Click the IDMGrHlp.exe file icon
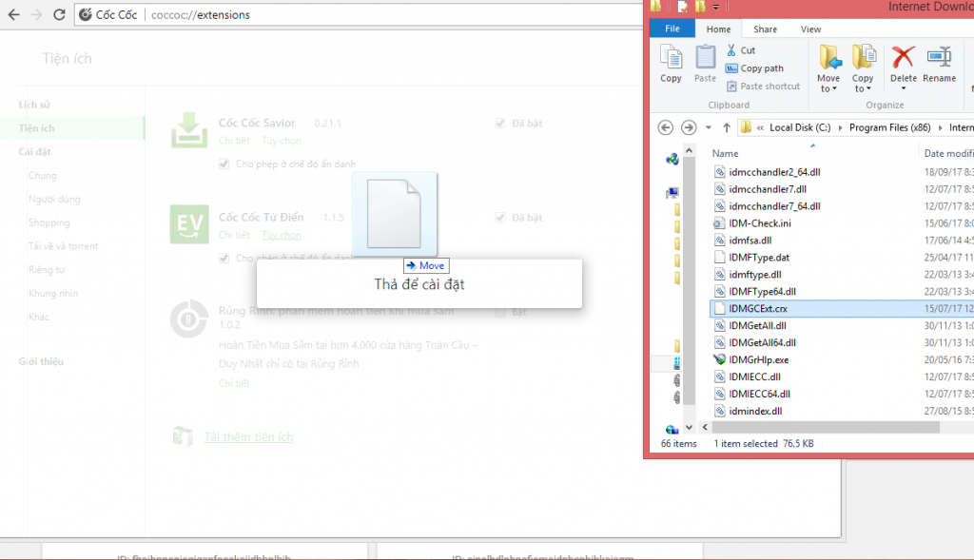This screenshot has width=974, height=560. pyautogui.click(x=719, y=359)
